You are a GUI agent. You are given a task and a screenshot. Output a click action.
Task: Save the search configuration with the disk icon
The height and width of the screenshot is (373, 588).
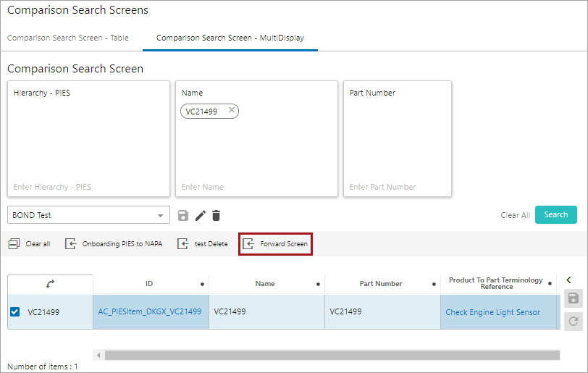tap(183, 215)
